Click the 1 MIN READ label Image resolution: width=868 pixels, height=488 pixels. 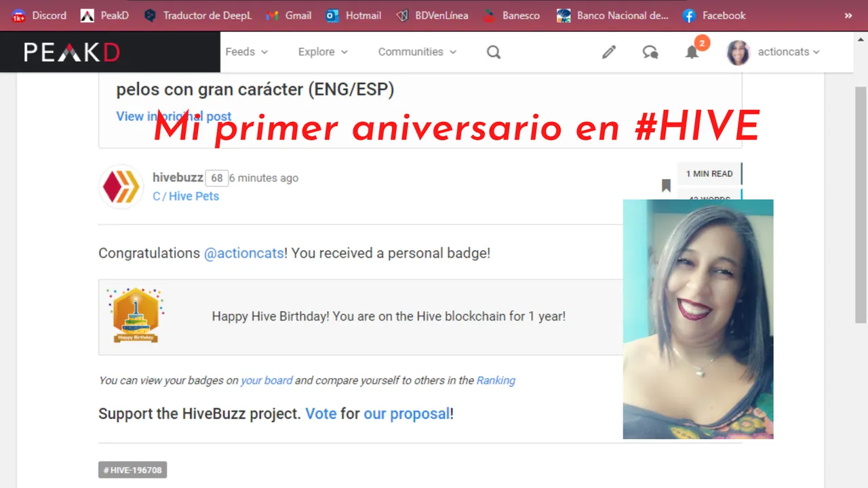[709, 174]
